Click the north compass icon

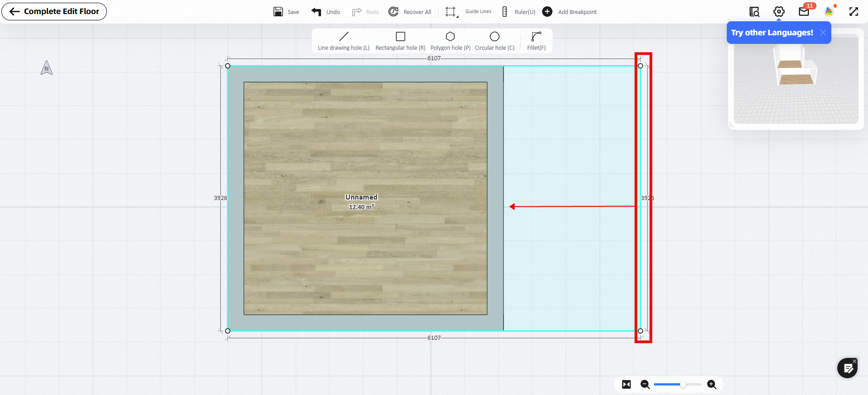click(x=47, y=68)
